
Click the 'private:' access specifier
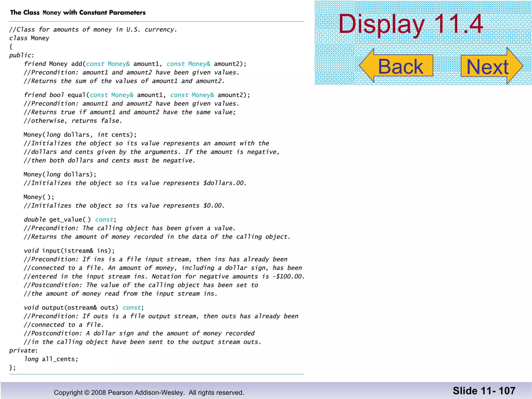[x=24, y=351]
